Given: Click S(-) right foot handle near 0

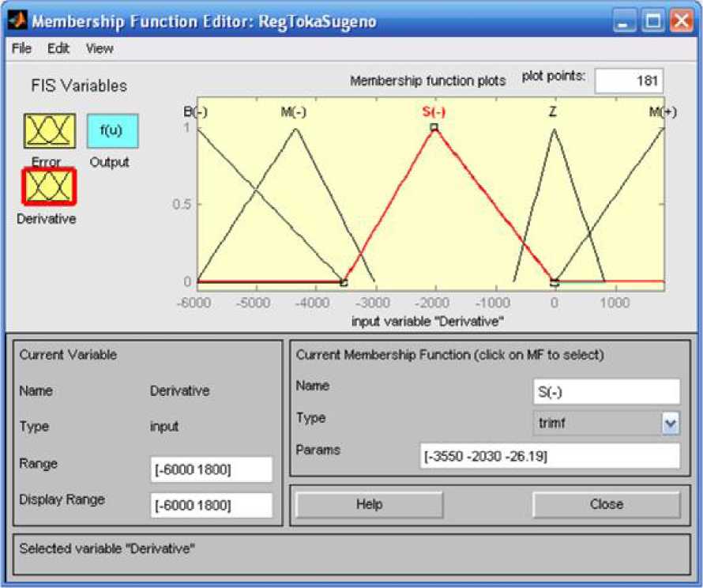Looking at the screenshot, I should [x=555, y=282].
